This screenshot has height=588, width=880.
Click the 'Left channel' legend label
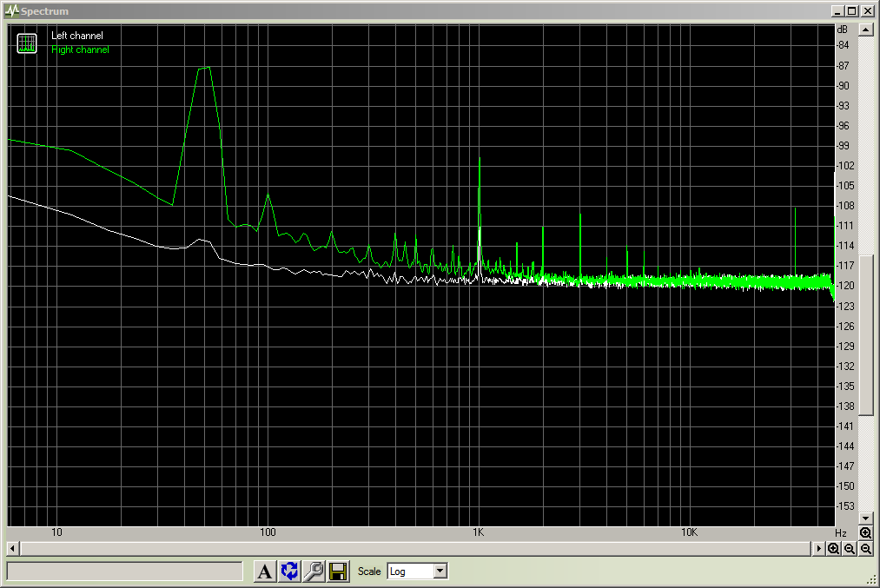pos(77,36)
